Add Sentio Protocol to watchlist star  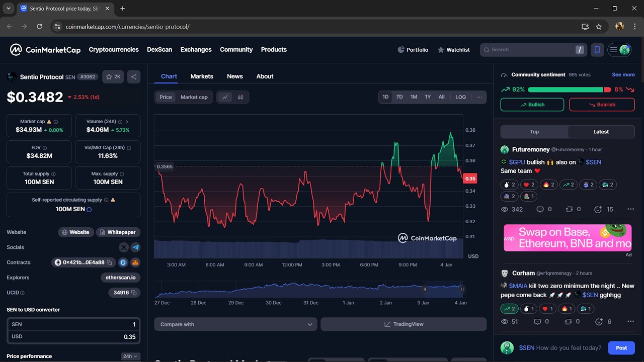pyautogui.click(x=113, y=77)
